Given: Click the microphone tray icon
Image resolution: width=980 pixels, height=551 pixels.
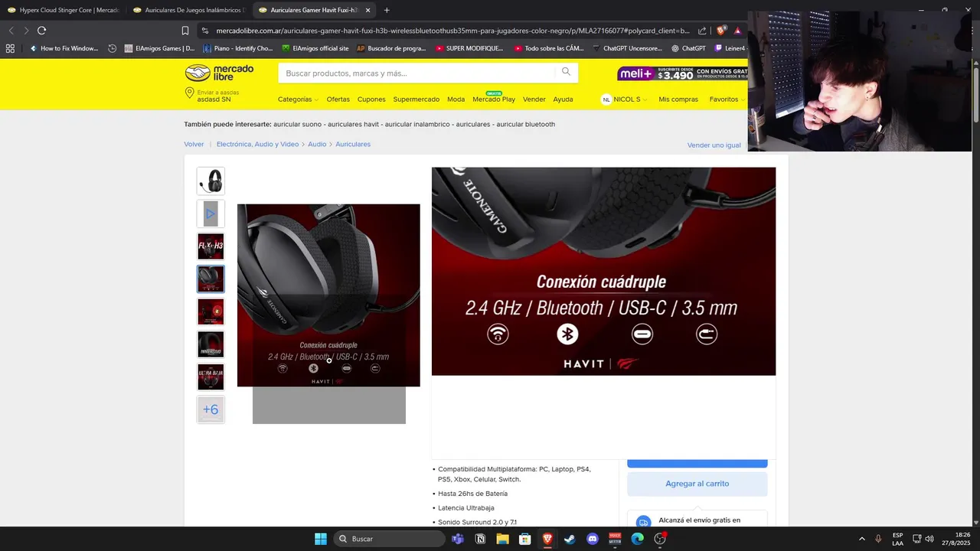Looking at the screenshot, I should (x=878, y=539).
